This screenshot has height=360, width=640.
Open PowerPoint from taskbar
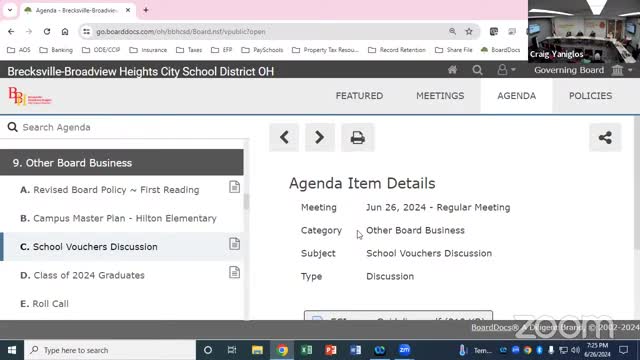pos(331,350)
